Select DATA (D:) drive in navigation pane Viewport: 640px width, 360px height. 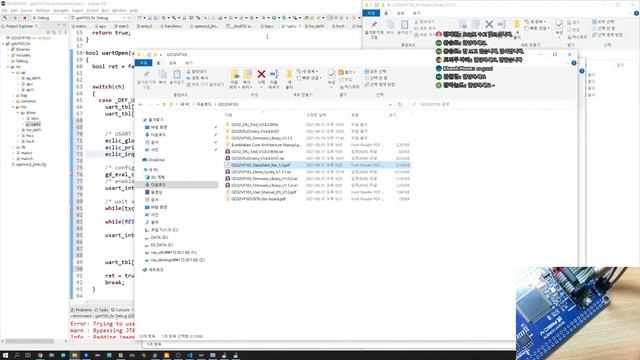(156, 237)
